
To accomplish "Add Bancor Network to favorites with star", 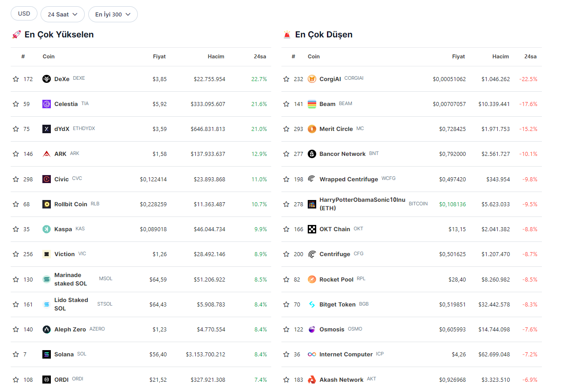I will 286,154.
